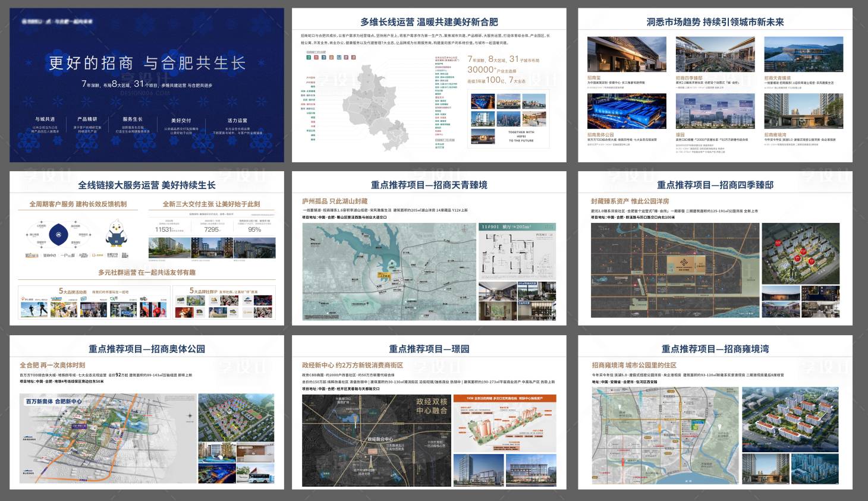Screen dimensions: 868x501
Task: Click the title 重点推荐项目—招商奥体公园
Action: [147, 349]
